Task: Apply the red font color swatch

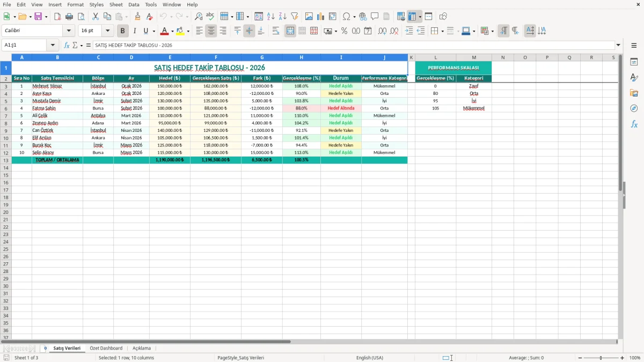Action: pyautogui.click(x=165, y=31)
